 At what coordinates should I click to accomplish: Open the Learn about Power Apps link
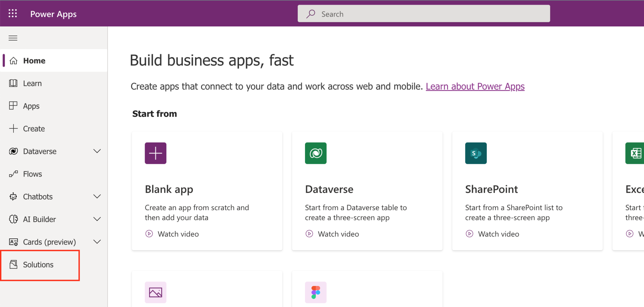(475, 86)
